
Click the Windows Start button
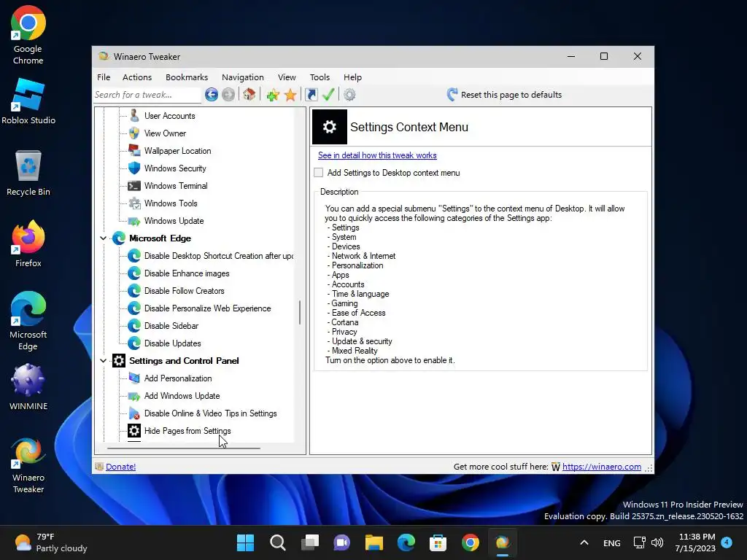pos(245,542)
